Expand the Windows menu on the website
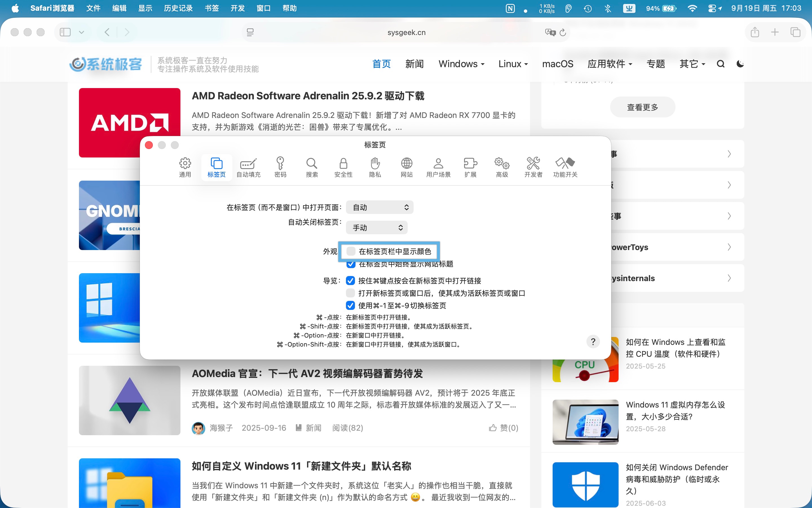 [461, 64]
